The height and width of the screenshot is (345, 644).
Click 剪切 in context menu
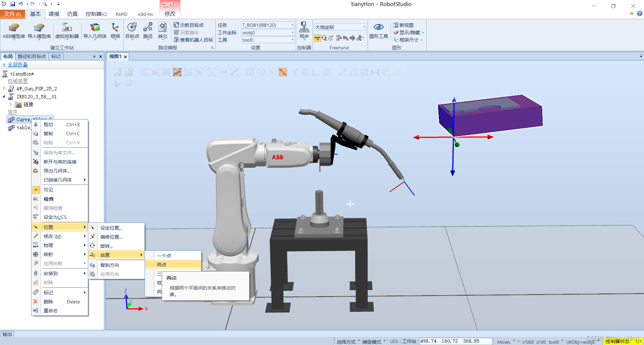tap(60, 125)
